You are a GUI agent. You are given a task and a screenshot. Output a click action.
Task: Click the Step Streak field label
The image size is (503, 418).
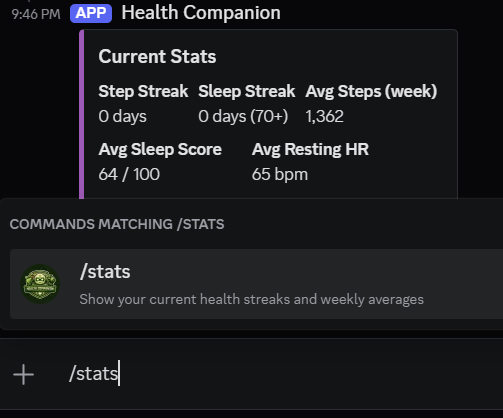click(x=143, y=91)
